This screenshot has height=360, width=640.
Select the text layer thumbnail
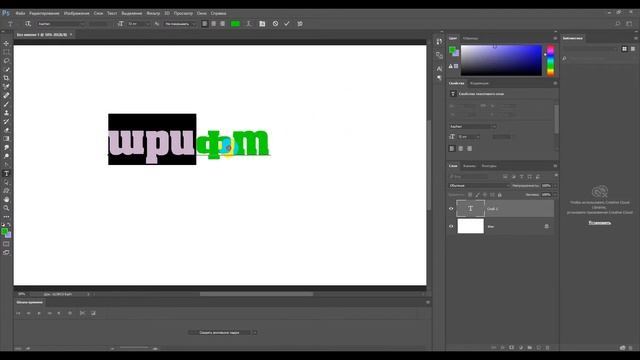point(470,209)
